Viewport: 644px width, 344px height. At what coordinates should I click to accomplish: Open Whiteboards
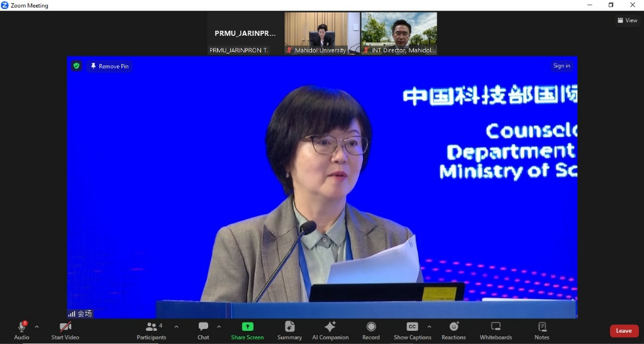click(496, 330)
